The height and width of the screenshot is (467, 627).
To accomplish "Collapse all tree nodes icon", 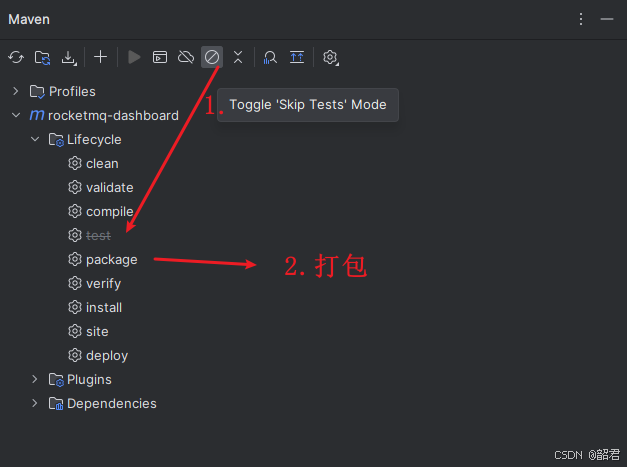I will [238, 57].
